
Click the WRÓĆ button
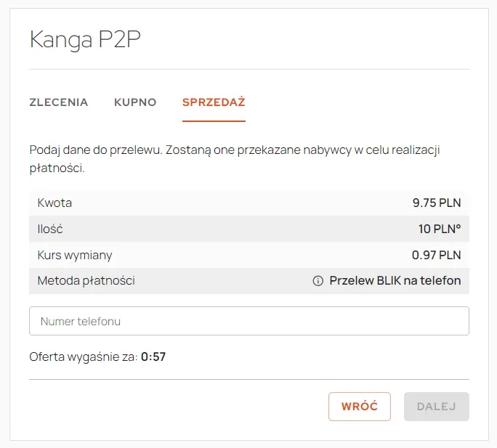[x=360, y=407]
